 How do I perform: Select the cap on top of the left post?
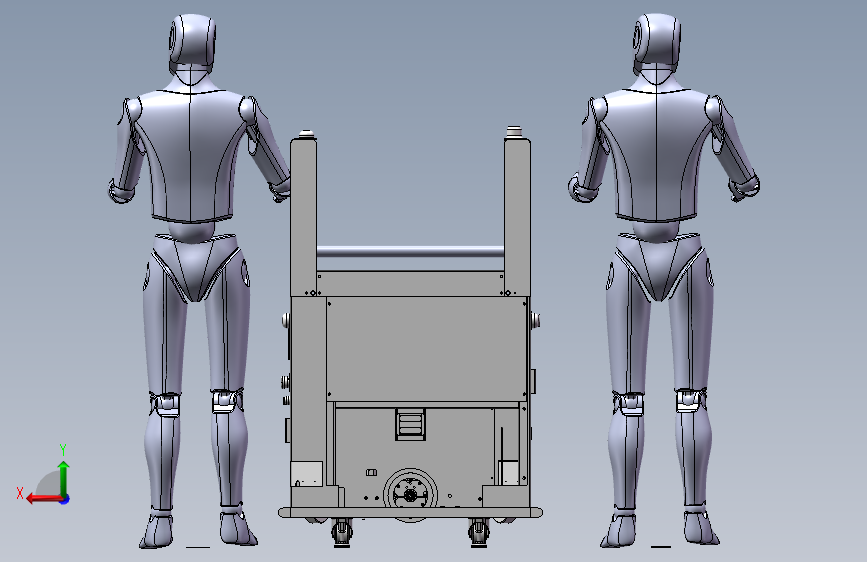pos(306,134)
